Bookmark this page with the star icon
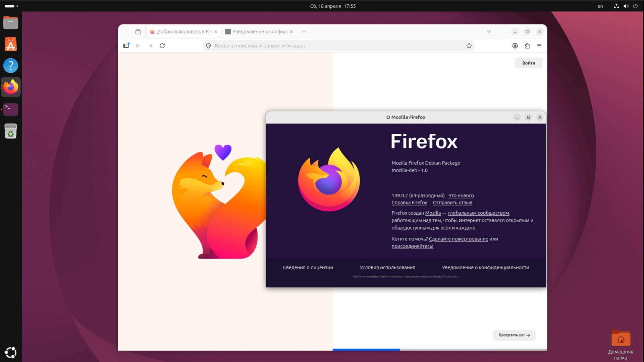The height and width of the screenshot is (362, 644). tap(469, 46)
